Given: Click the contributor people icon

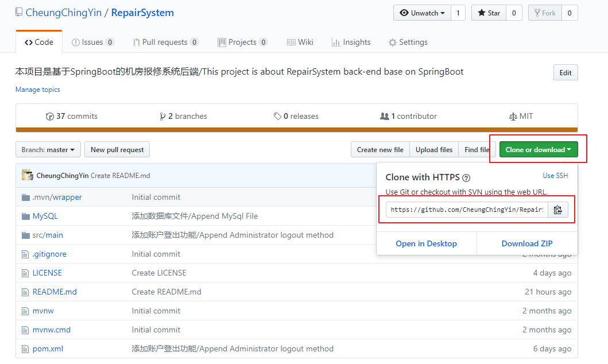Looking at the screenshot, I should (x=384, y=117).
